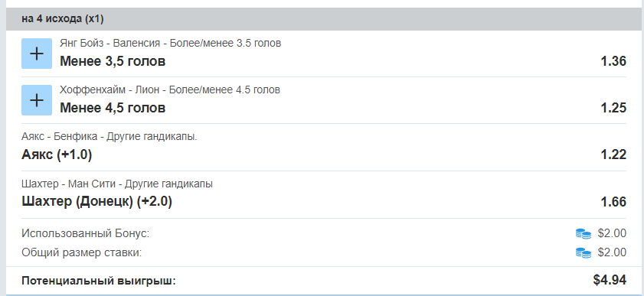Viewport: 644px width, 296px height.
Task: Click the 1.66 odds value
Action: (x=613, y=202)
